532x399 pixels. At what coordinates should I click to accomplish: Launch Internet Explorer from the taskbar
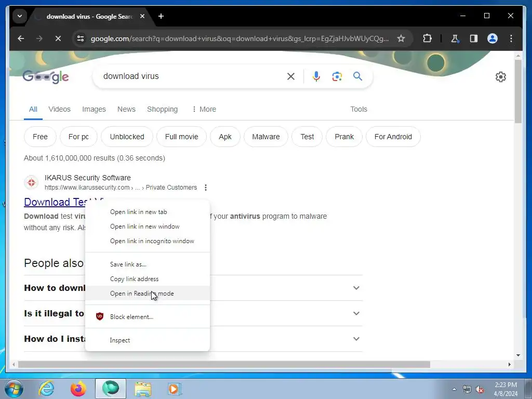click(x=46, y=389)
